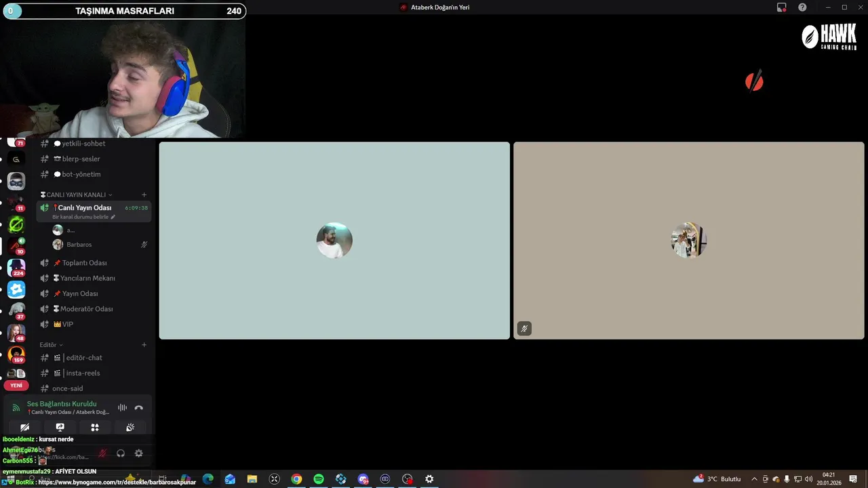868x488 pixels.
Task: Open File Explorer from taskbar
Action: point(252,479)
